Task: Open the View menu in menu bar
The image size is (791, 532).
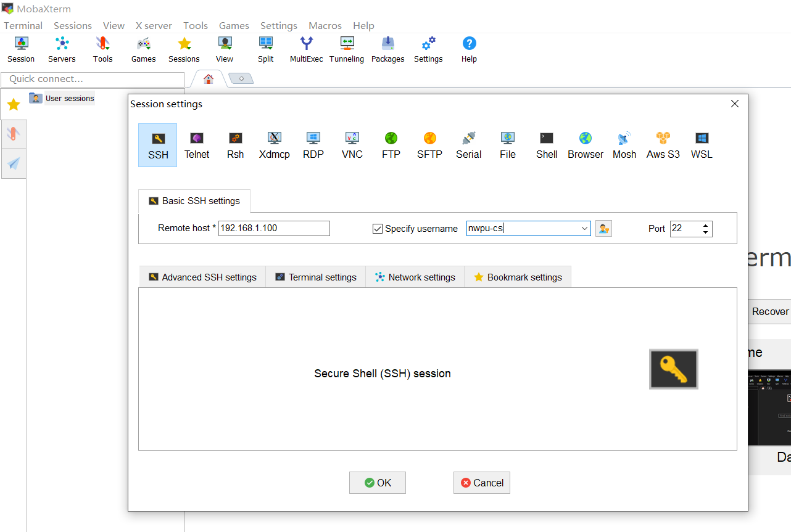Action: [114, 25]
